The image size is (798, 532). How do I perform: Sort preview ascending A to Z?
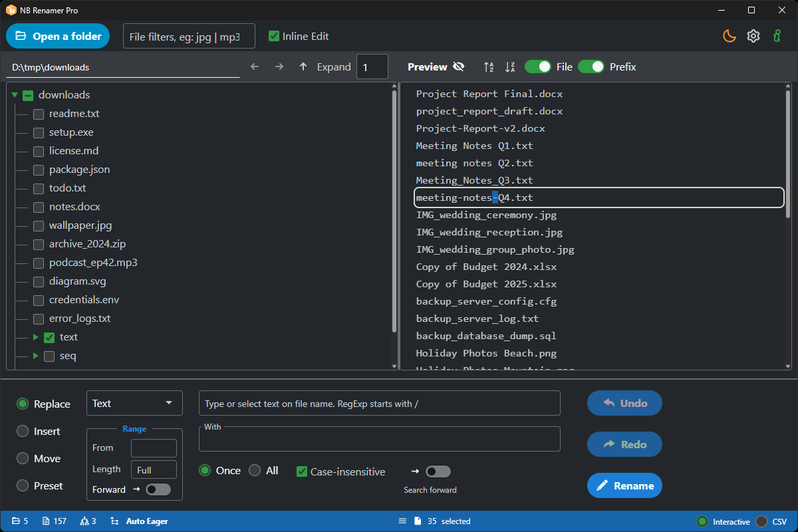488,66
